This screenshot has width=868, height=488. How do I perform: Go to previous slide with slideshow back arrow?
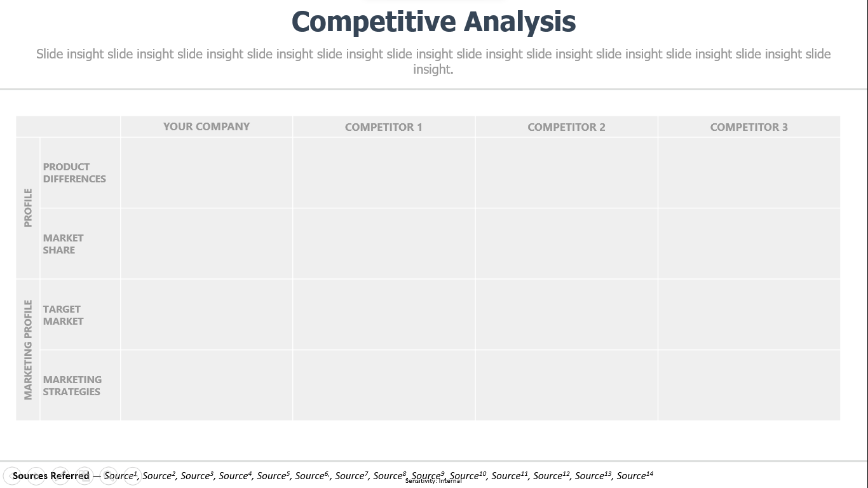[x=12, y=475]
